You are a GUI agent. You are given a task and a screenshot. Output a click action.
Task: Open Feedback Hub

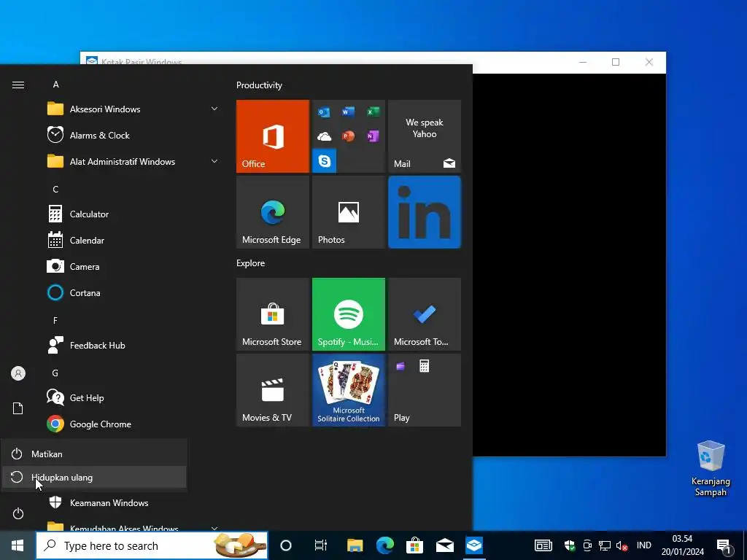pos(133,345)
